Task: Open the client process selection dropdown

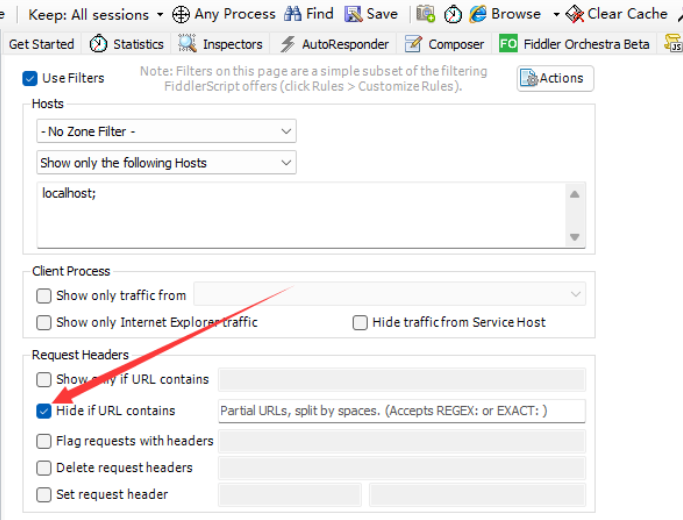Action: point(390,294)
